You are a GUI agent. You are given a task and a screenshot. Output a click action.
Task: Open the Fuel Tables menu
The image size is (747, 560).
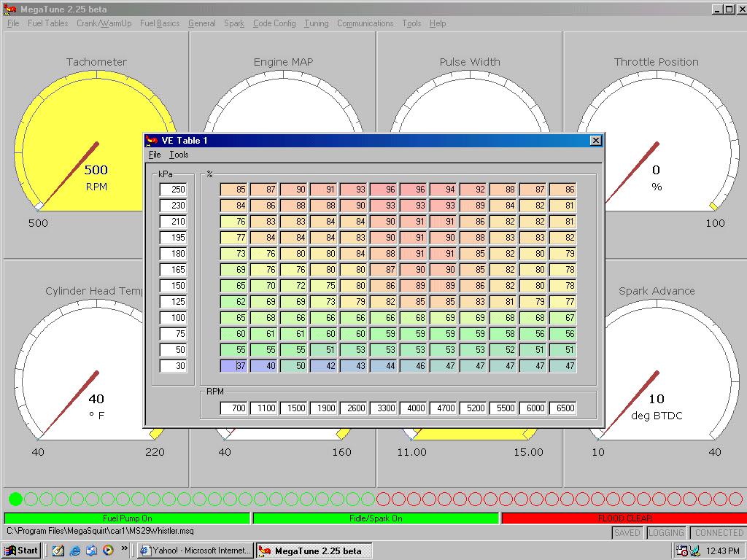tap(47, 23)
